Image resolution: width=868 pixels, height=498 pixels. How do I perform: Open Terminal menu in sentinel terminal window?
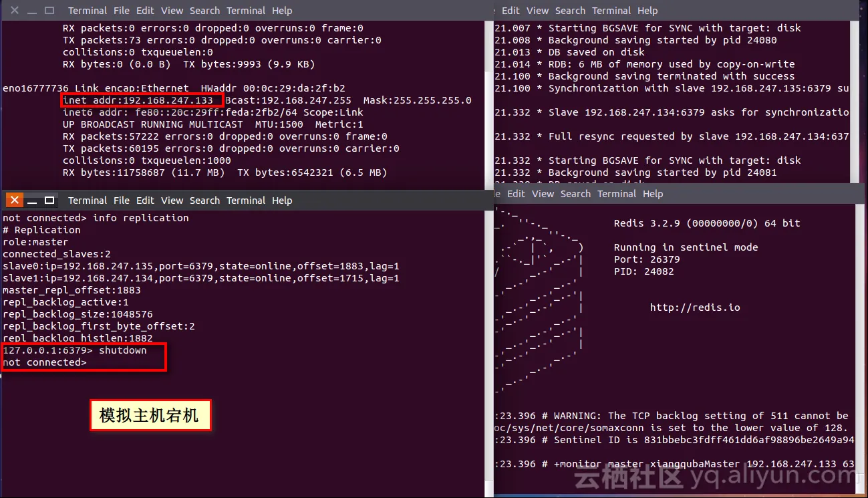617,194
